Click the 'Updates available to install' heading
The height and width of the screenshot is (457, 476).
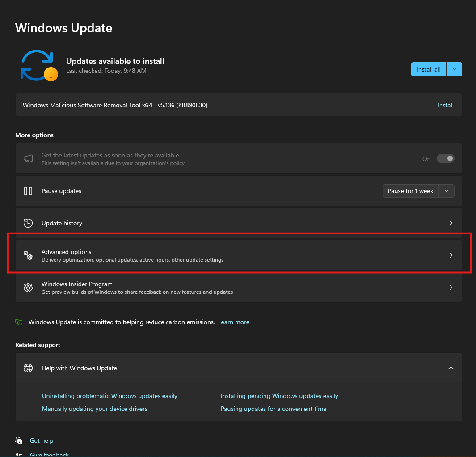[x=115, y=61]
